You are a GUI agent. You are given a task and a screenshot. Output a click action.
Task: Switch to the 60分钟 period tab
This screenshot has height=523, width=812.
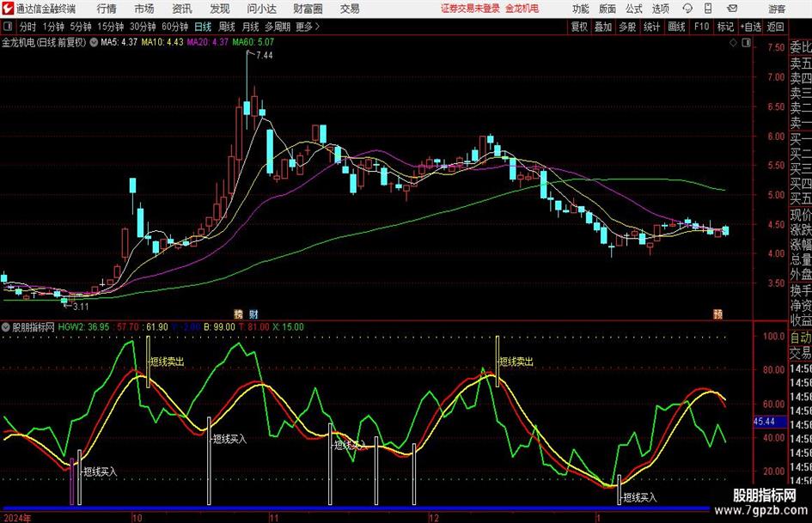175,27
